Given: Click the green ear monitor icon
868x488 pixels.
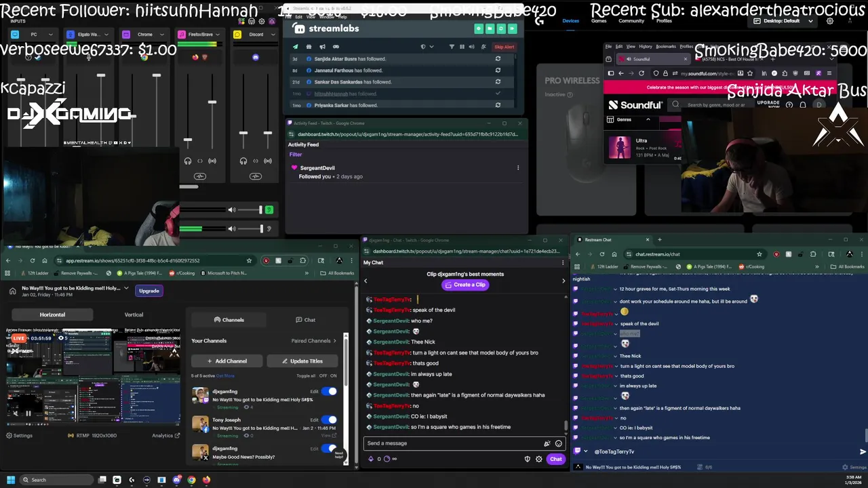Looking at the screenshot, I should coord(269,210).
